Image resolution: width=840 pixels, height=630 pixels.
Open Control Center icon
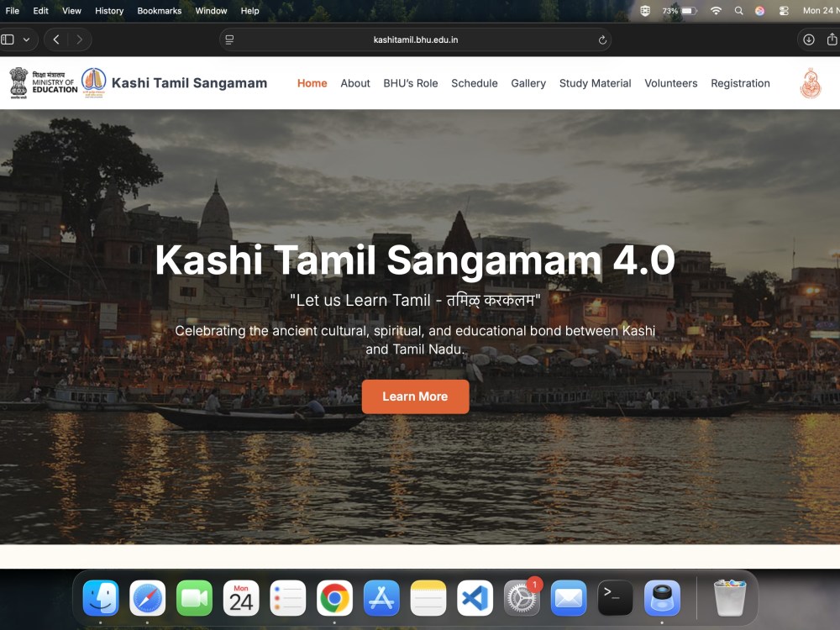coord(784,11)
